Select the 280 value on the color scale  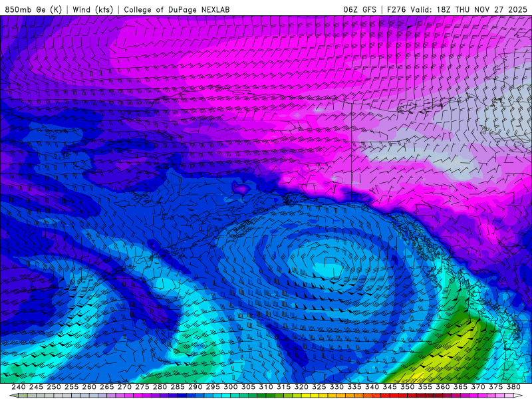coord(160,387)
